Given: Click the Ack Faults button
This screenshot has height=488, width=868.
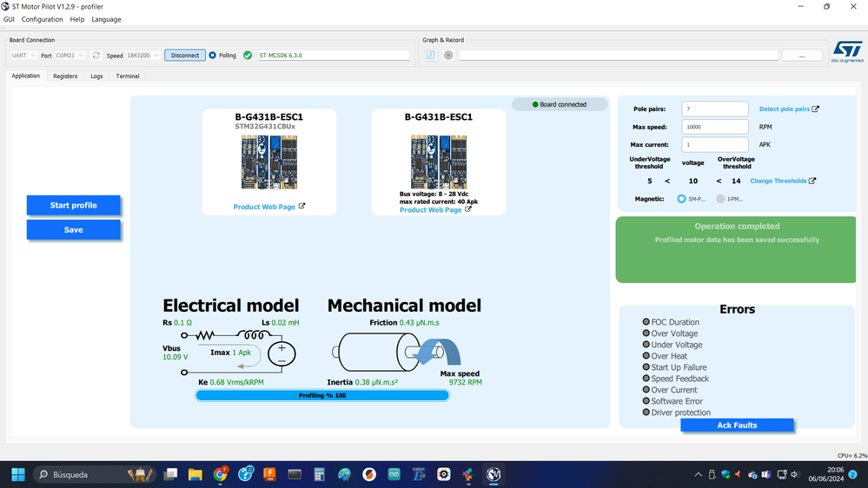Looking at the screenshot, I should click(737, 425).
